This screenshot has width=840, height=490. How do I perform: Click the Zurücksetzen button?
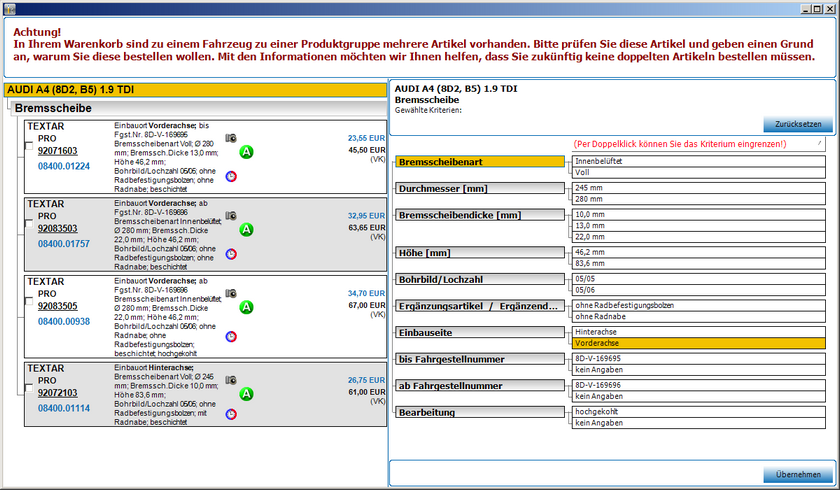tap(798, 124)
